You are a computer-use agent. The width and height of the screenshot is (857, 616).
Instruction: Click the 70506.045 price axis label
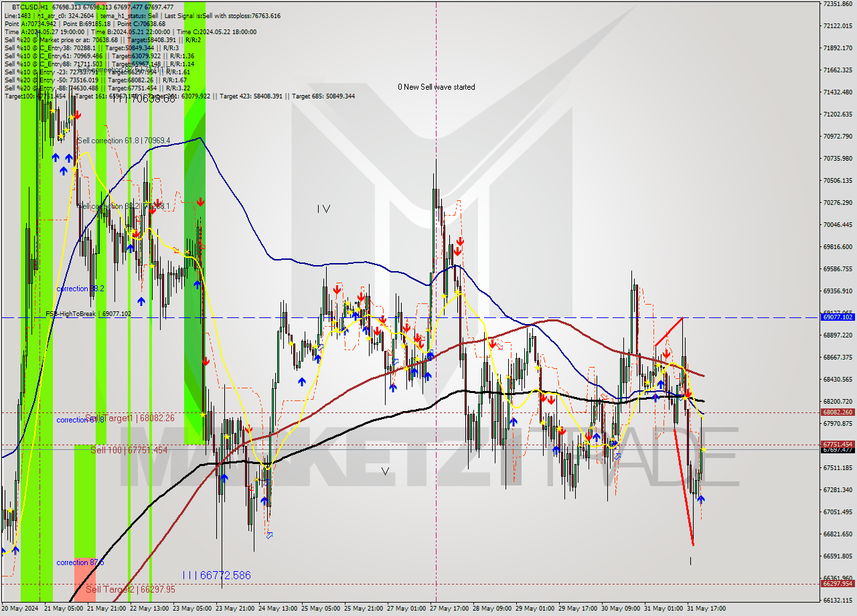click(837, 181)
